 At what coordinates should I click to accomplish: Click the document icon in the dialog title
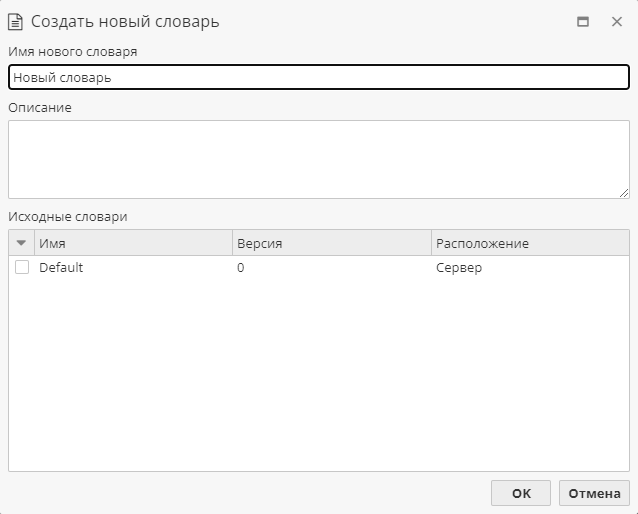[x=15, y=22]
